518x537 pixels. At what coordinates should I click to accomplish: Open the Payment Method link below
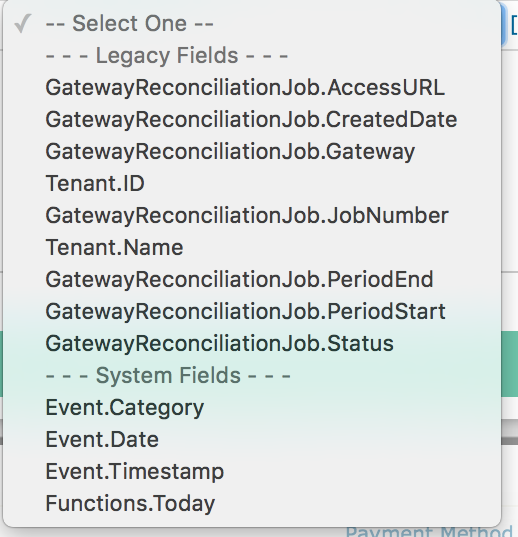pyautogui.click(x=429, y=531)
